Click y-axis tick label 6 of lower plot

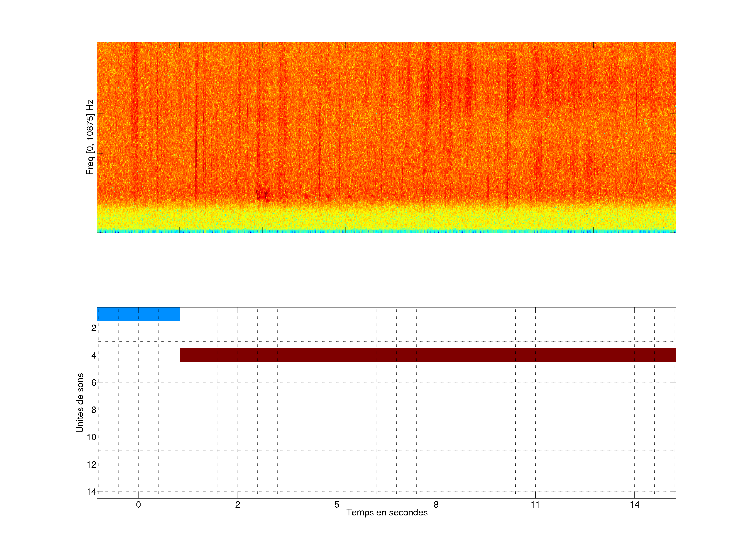[x=94, y=382]
